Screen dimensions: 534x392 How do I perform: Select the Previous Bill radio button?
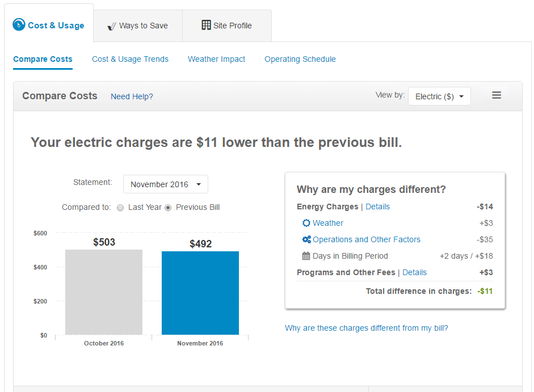point(168,208)
